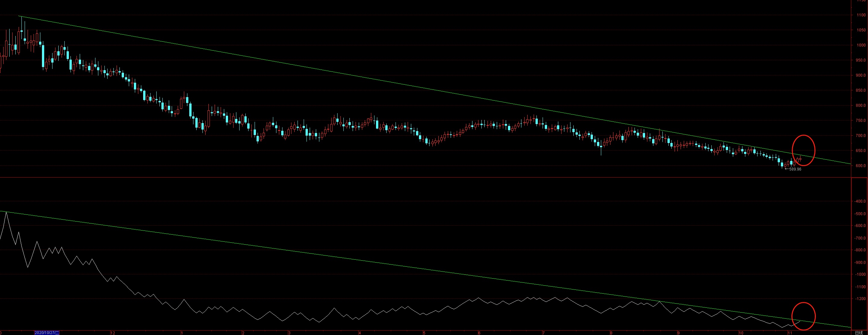This screenshot has height=335, width=868.
Task: Click the white indicator line's peak near -500
Action: click(6, 212)
